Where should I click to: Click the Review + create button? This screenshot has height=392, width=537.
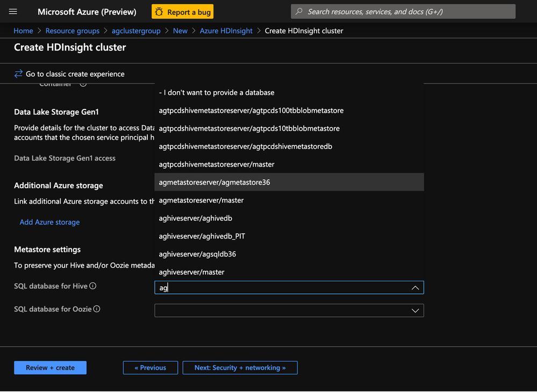(50, 368)
